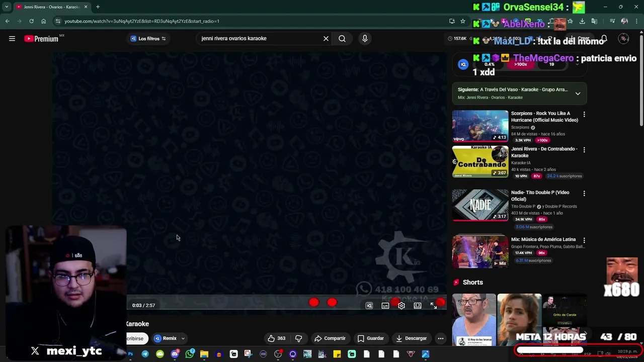Clear the search box text
The height and width of the screenshot is (362, 644).
point(326,38)
